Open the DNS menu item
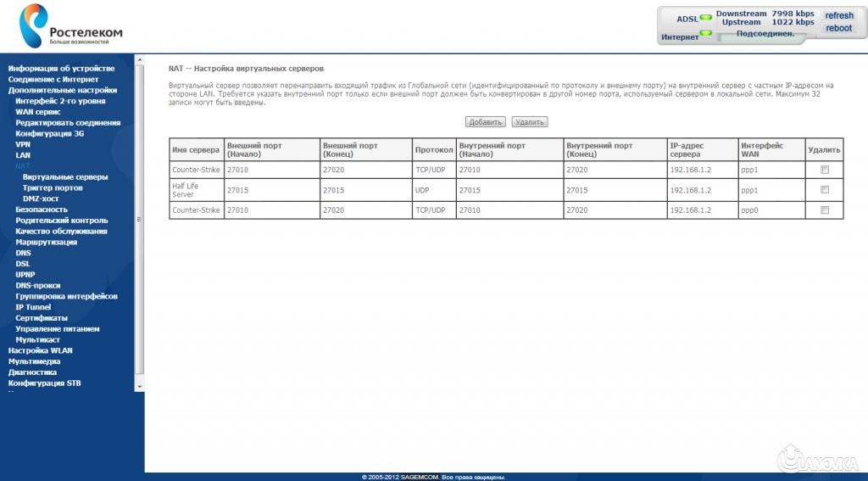Screen dimensions: 868x481 pyautogui.click(x=23, y=253)
